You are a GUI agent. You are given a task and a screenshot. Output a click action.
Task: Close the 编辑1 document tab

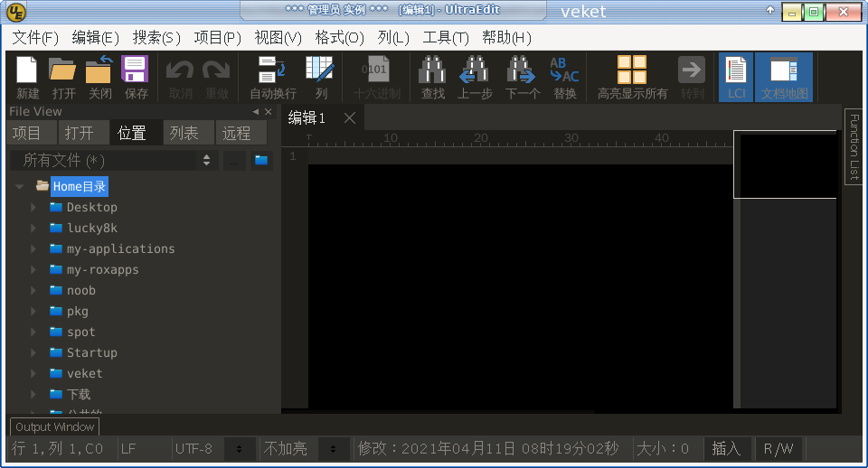pos(349,117)
